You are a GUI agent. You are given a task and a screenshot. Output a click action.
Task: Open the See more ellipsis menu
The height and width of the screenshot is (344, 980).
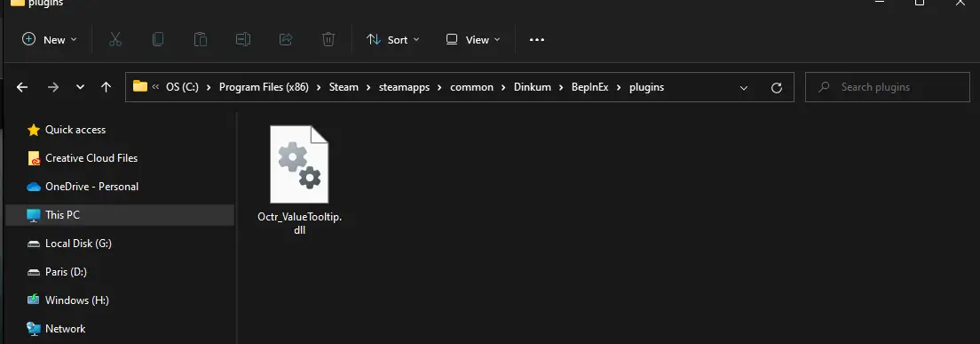pyautogui.click(x=537, y=39)
